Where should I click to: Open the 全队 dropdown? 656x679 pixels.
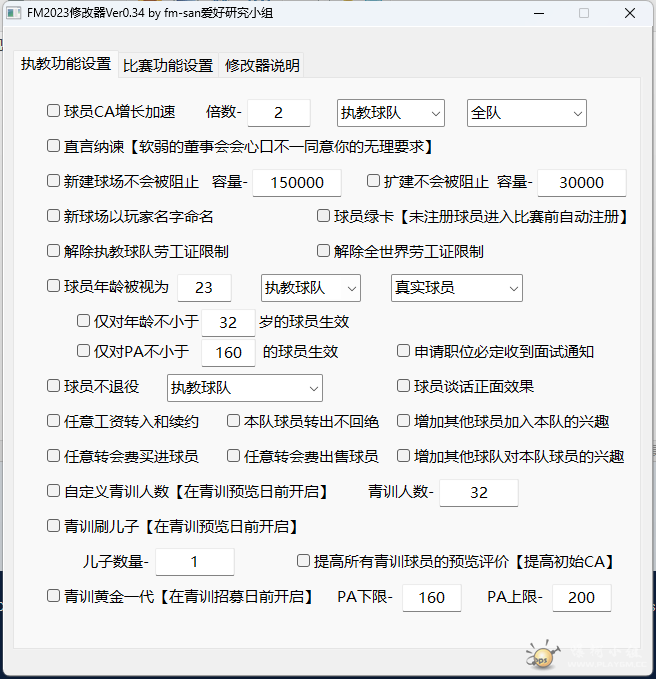(527, 113)
